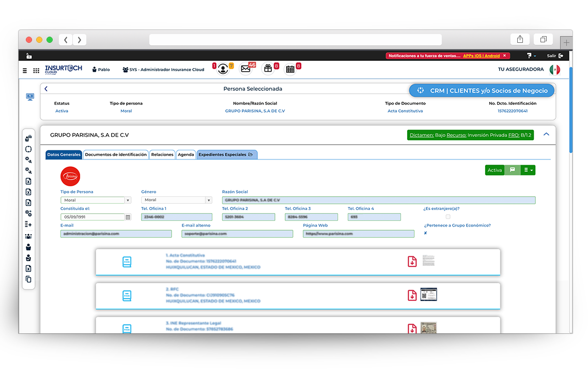Click the green comment flag icon button
Screen dimensions: 588x369
tap(512, 170)
